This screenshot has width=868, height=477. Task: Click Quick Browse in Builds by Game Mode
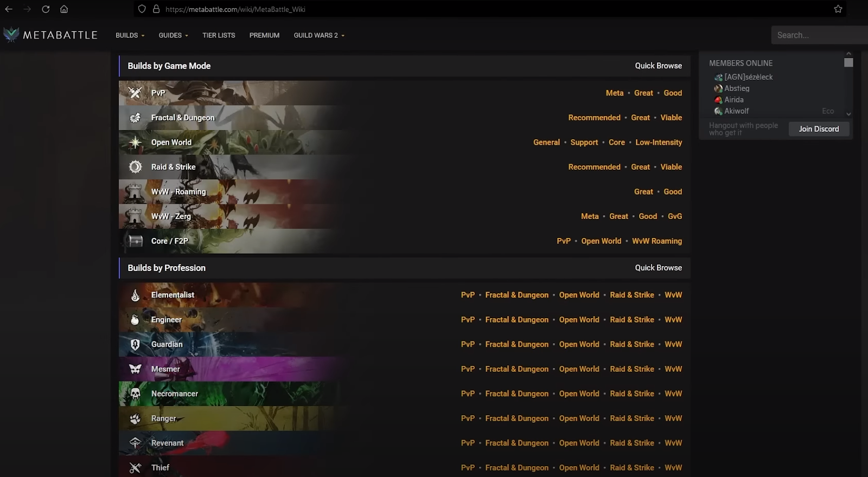click(659, 66)
